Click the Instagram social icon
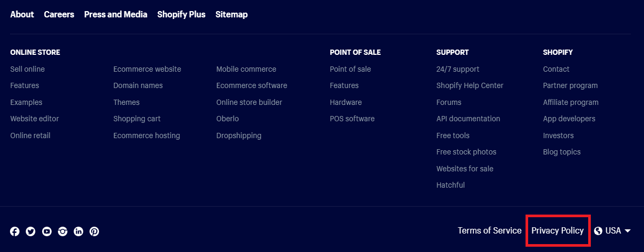Image resolution: width=644 pixels, height=252 pixels. (x=63, y=231)
